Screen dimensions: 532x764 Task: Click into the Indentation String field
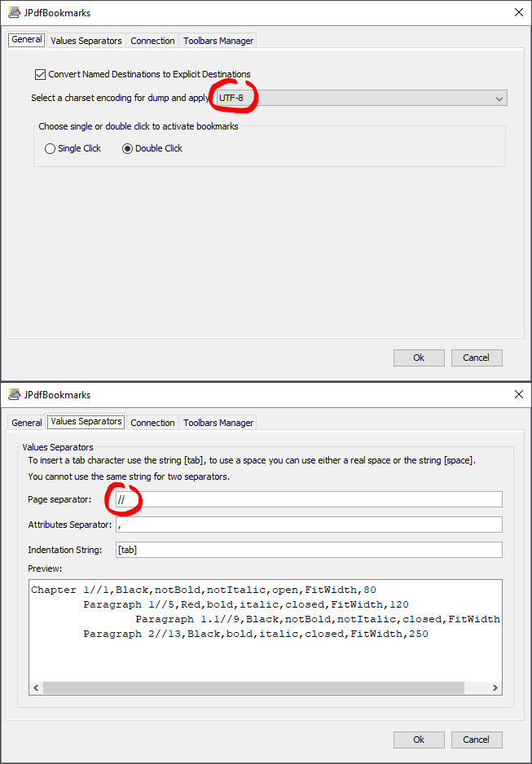point(309,550)
